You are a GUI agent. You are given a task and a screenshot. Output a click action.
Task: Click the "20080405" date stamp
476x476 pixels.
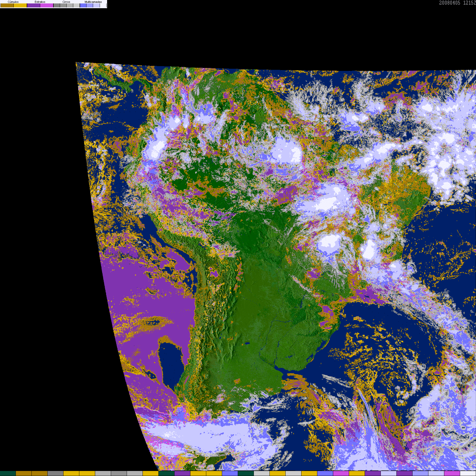pos(450,3)
